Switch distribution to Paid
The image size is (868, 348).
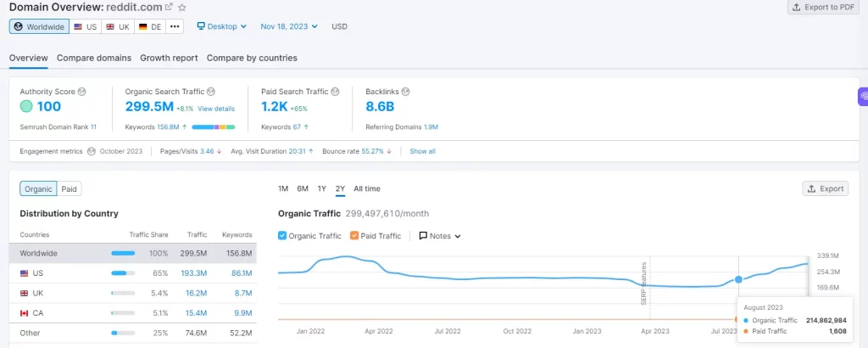point(70,189)
